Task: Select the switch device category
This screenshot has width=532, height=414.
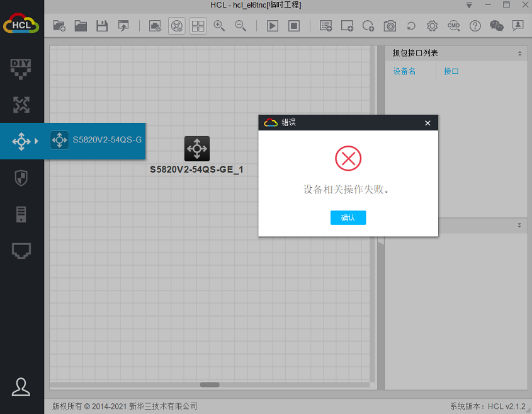Action: click(x=21, y=141)
